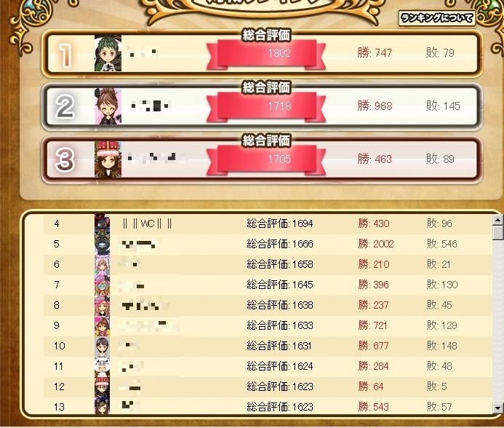The image size is (504, 428).
Task: Click the rank 13 player's avatar thumbnail
Action: [x=103, y=406]
